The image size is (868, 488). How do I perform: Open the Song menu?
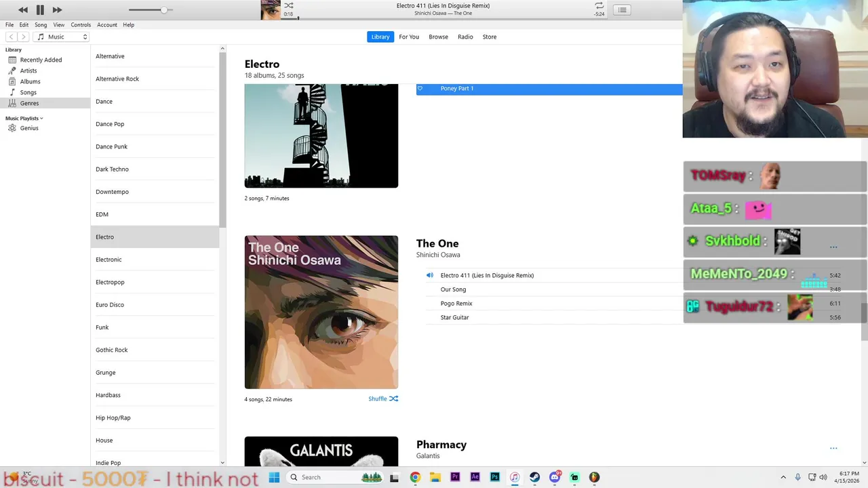point(41,25)
